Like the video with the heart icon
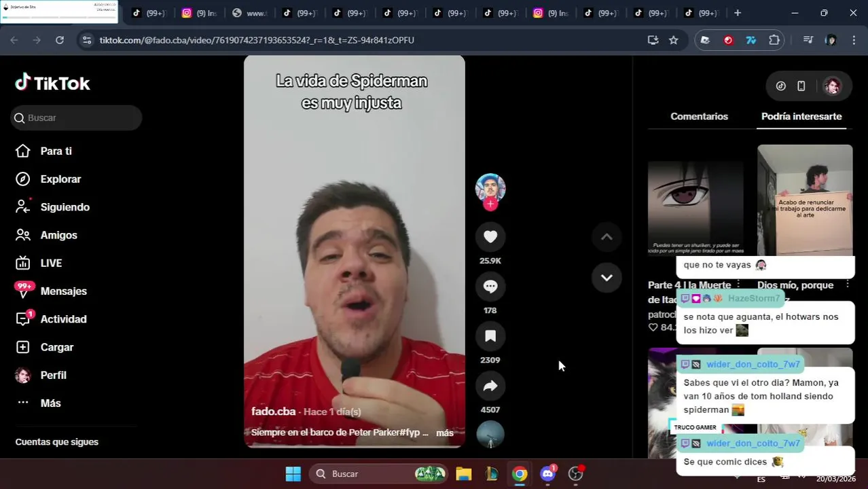 pyautogui.click(x=490, y=236)
